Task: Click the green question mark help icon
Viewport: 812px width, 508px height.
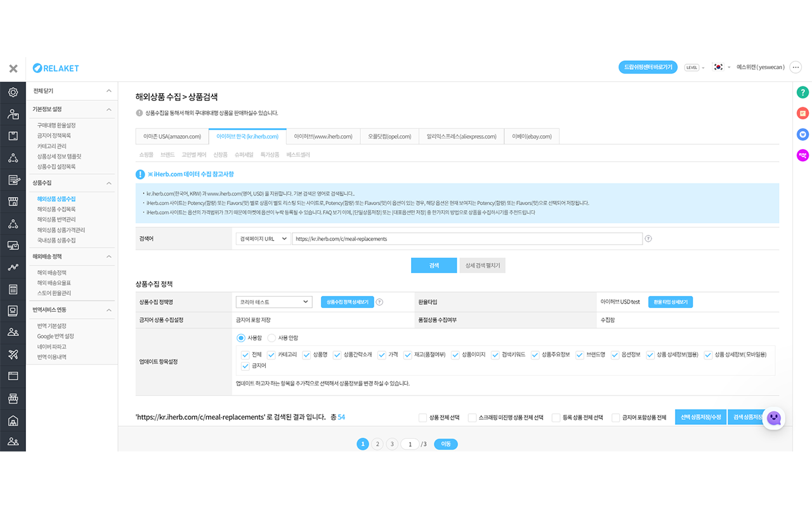Action: pyautogui.click(x=802, y=93)
